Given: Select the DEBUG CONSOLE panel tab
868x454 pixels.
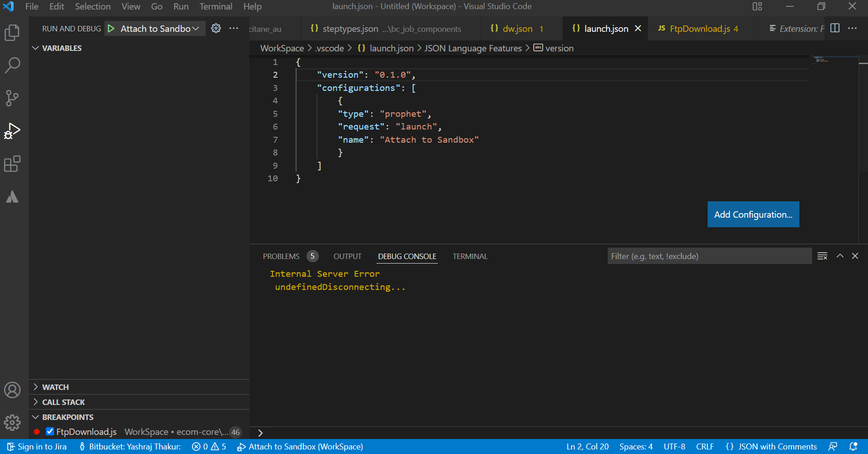Looking at the screenshot, I should click(407, 256).
